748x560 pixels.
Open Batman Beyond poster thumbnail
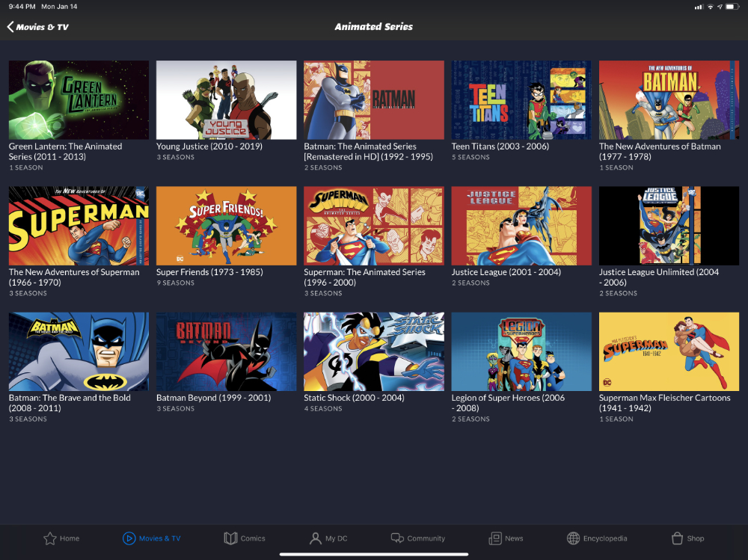point(226,351)
